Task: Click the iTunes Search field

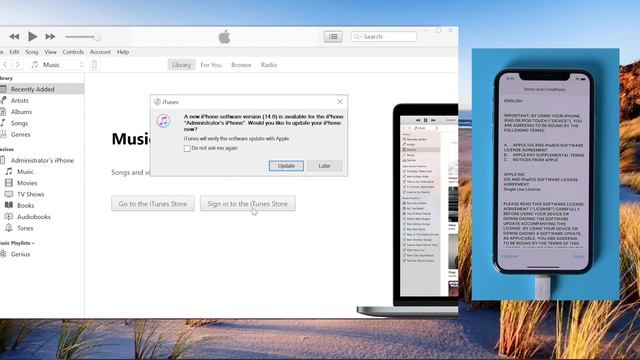Action: point(384,37)
